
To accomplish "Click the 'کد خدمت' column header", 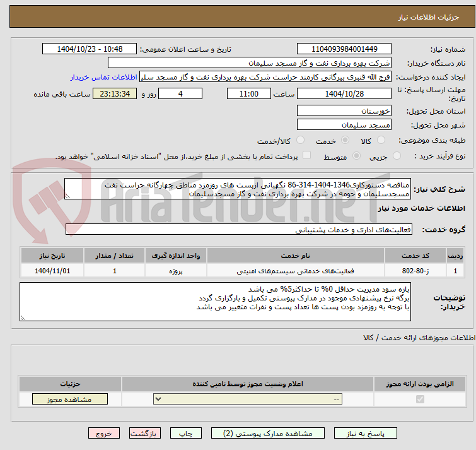I will (415, 256).
